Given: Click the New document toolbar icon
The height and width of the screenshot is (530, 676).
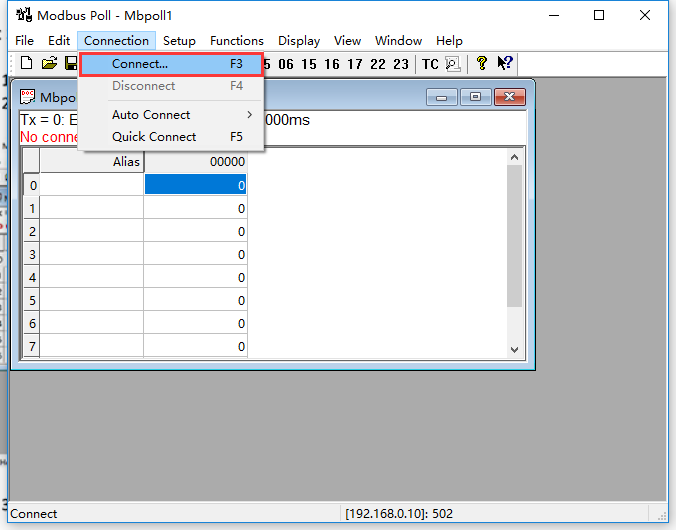Looking at the screenshot, I should click(26, 64).
